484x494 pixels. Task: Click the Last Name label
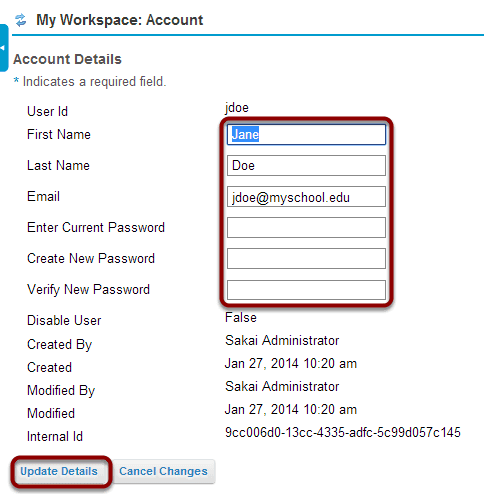pos(58,166)
